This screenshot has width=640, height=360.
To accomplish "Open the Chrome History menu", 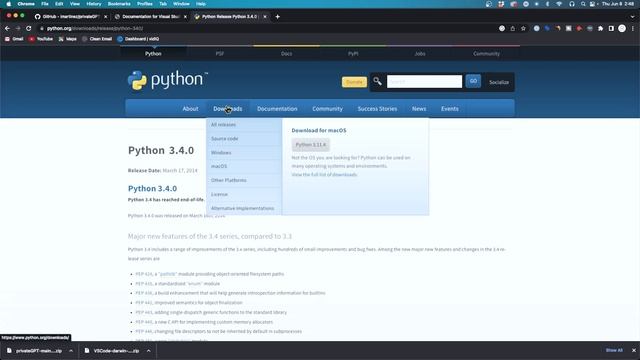I will click(x=93, y=4).
